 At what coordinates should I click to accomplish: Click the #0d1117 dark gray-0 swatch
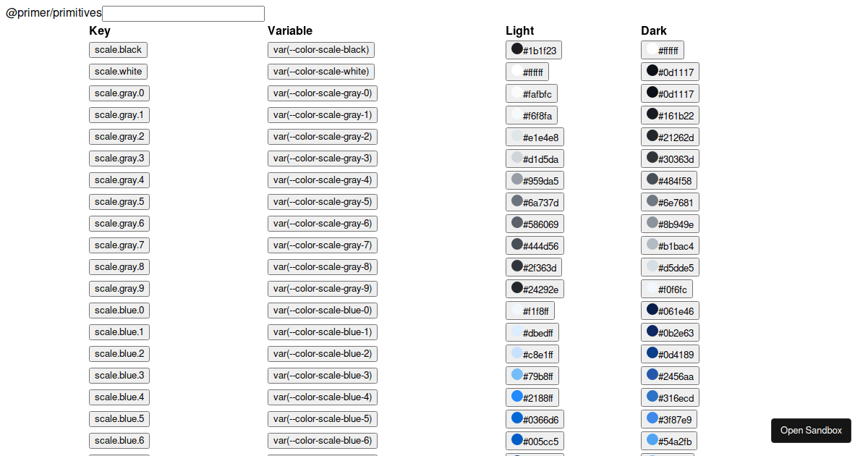(x=668, y=93)
